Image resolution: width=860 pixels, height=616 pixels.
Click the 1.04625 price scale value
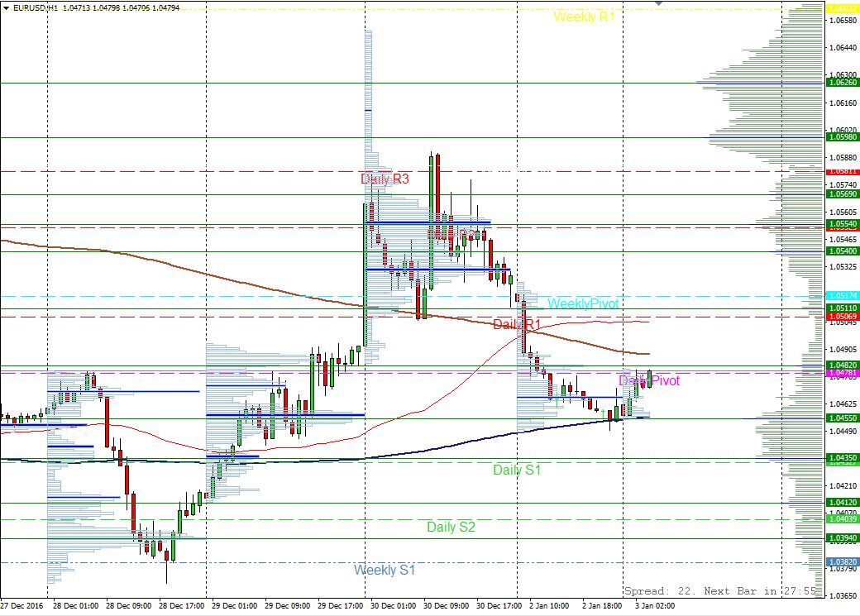[x=843, y=404]
